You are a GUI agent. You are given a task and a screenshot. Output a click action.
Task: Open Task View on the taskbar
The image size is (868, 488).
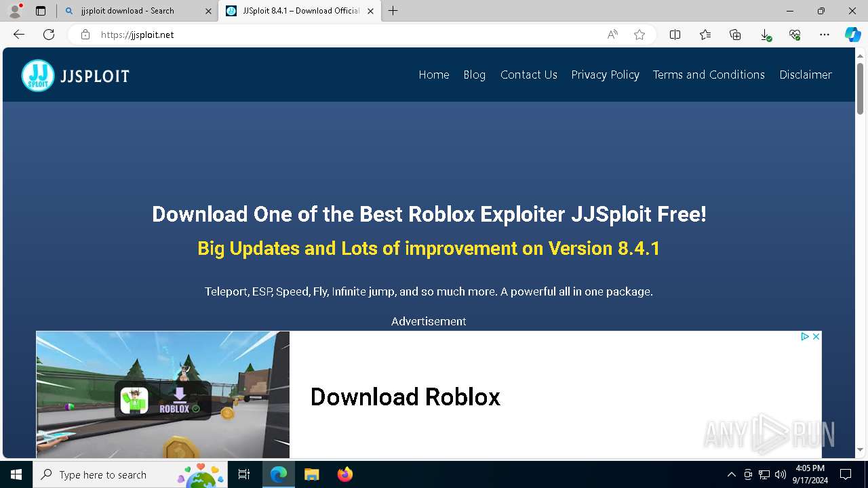244,474
